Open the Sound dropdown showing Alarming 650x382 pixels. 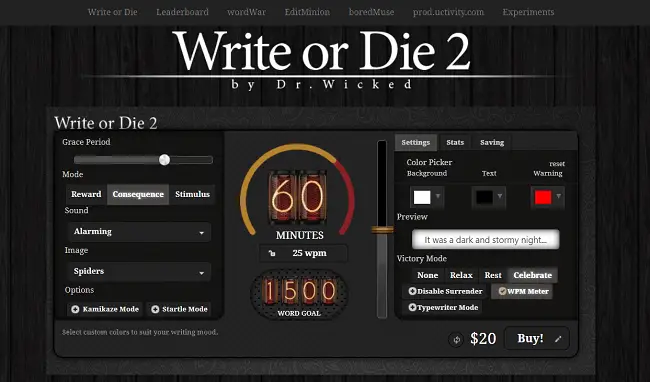(x=140, y=232)
